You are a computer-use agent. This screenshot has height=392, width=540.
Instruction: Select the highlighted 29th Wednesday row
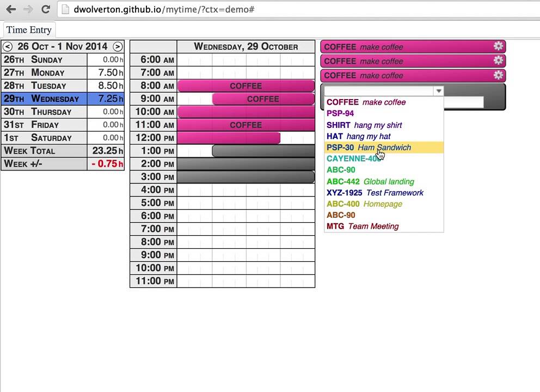[63, 99]
